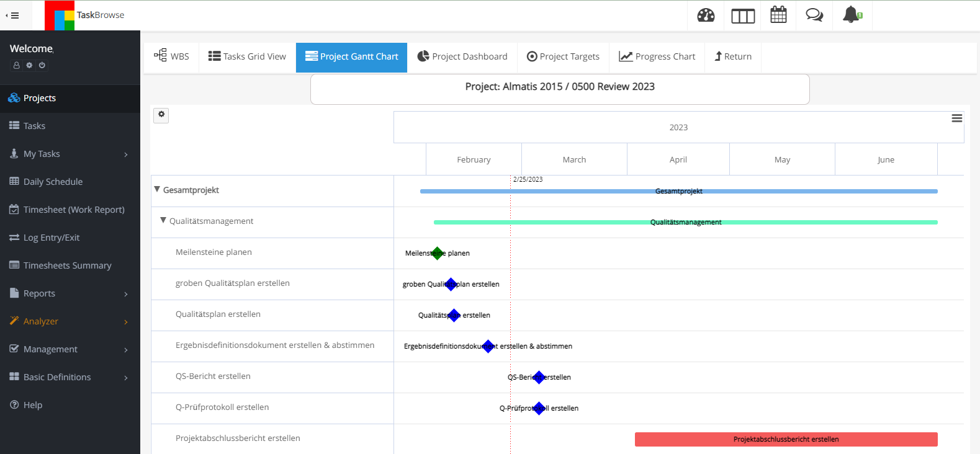Expand the Basic Definitions submenu chevron
980x454 pixels.
[x=126, y=378]
